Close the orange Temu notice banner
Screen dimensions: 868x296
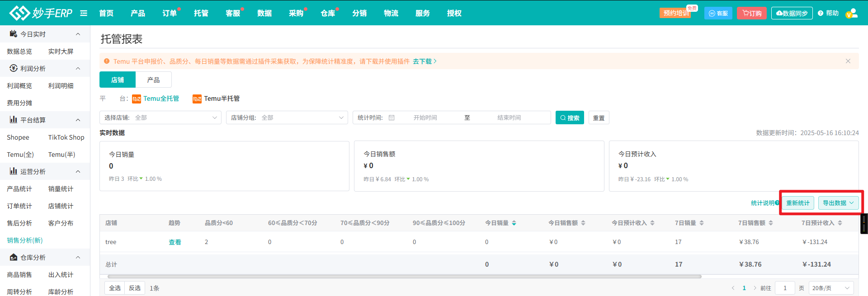click(848, 61)
